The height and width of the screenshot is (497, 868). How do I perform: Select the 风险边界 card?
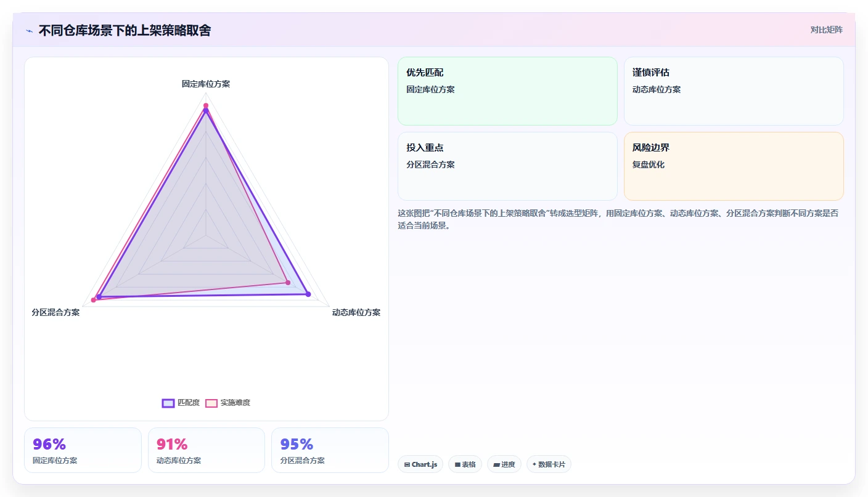coord(734,166)
